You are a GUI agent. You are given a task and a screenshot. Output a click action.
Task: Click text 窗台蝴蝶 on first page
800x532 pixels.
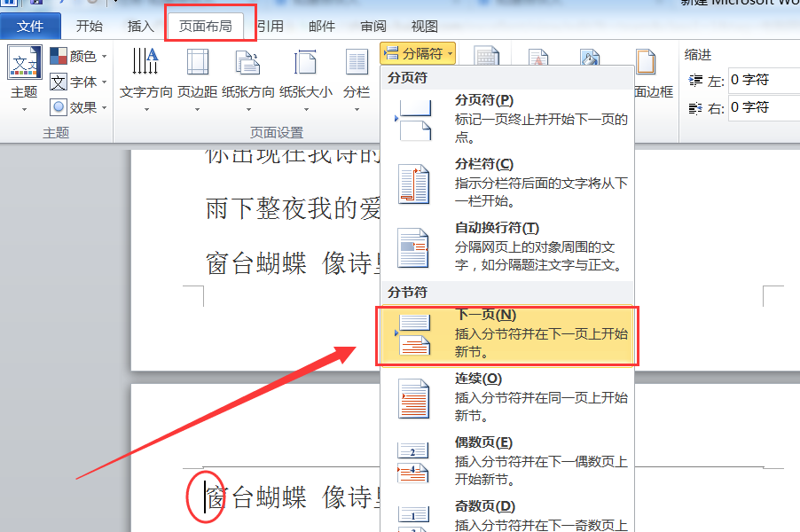click(x=256, y=263)
